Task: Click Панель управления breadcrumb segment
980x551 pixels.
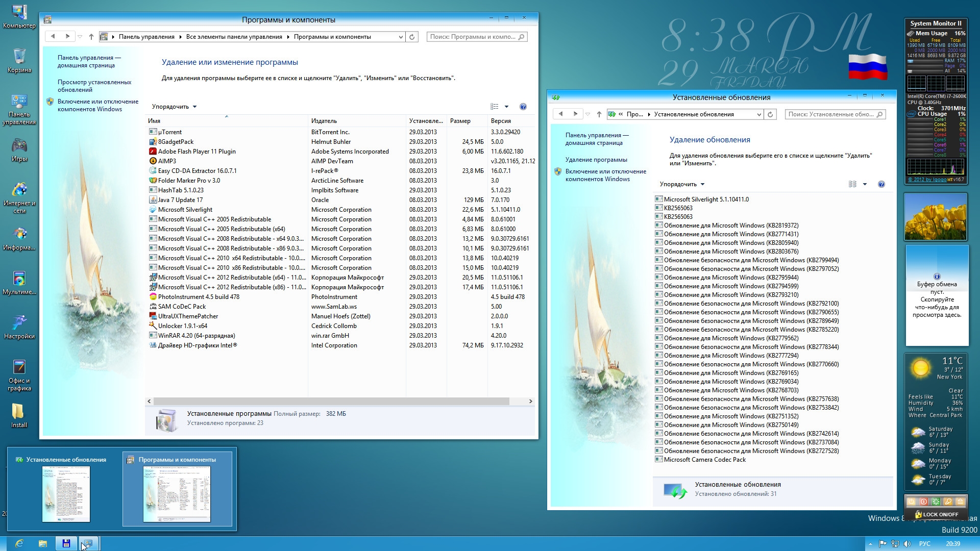Action: point(146,37)
